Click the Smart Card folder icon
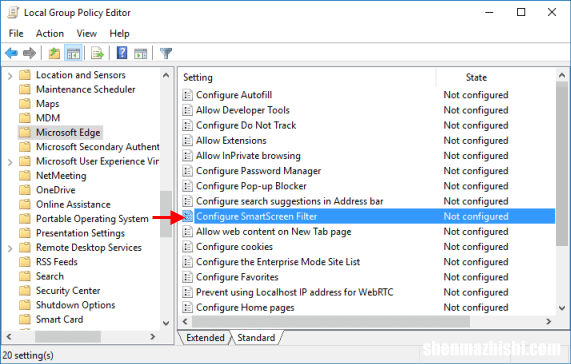Viewport: 571px width, 364px height. 25,320
